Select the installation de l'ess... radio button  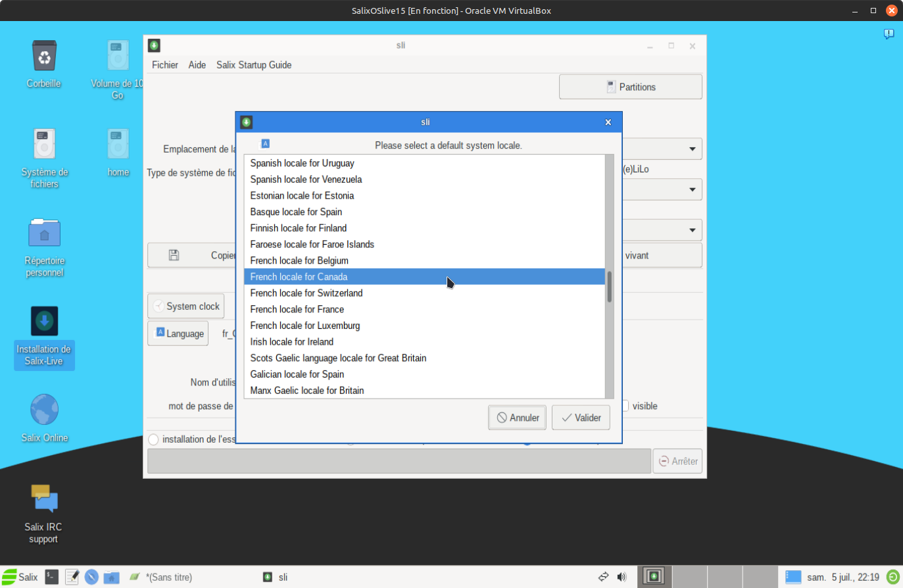[153, 439]
